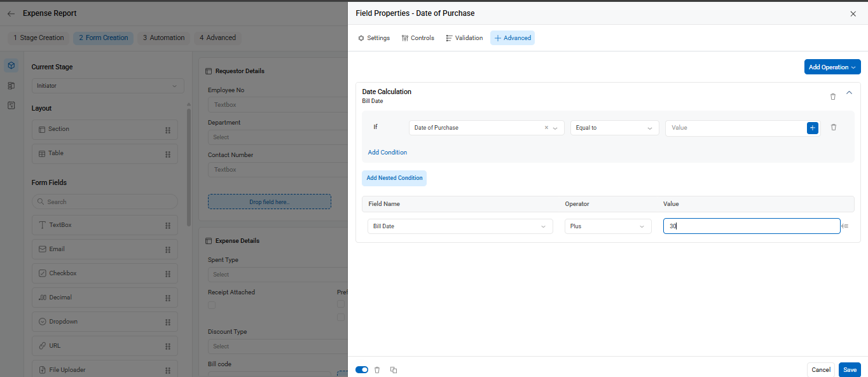Collapse the Date Calculation panel
This screenshot has height=377, width=868.
849,93
